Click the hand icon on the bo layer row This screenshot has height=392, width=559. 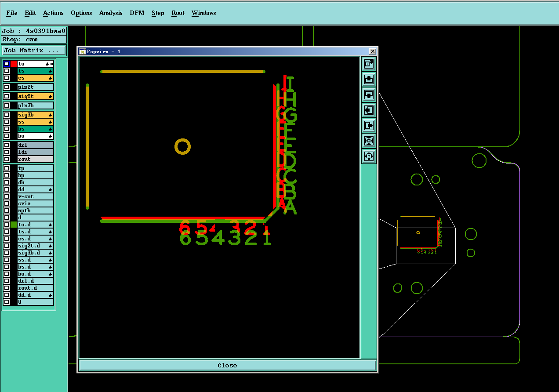(51, 136)
